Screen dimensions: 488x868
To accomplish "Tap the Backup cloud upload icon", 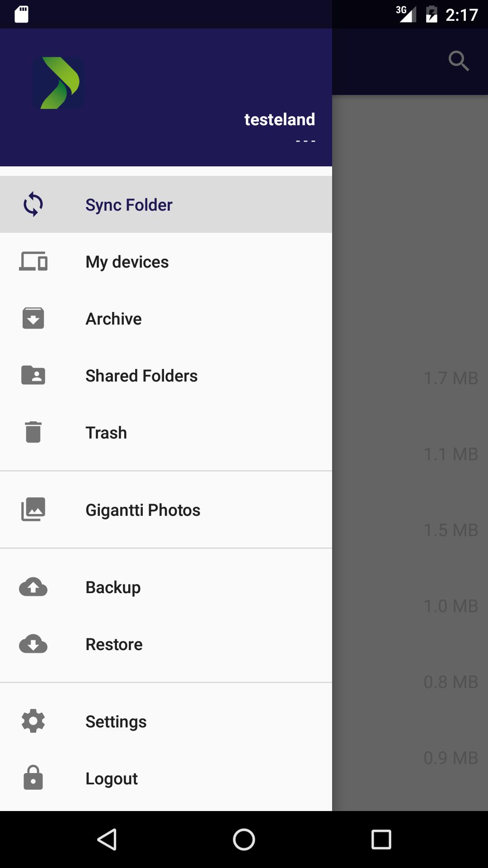I will click(x=33, y=587).
